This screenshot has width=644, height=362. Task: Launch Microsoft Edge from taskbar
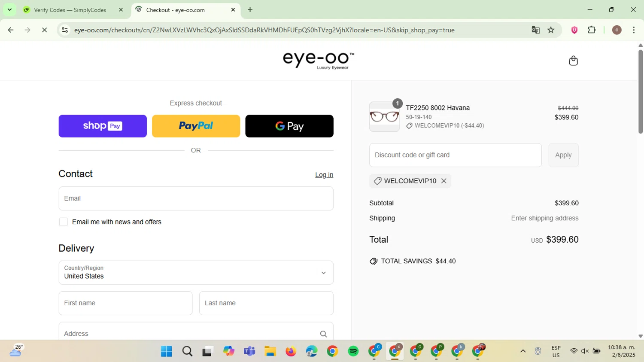click(312, 351)
